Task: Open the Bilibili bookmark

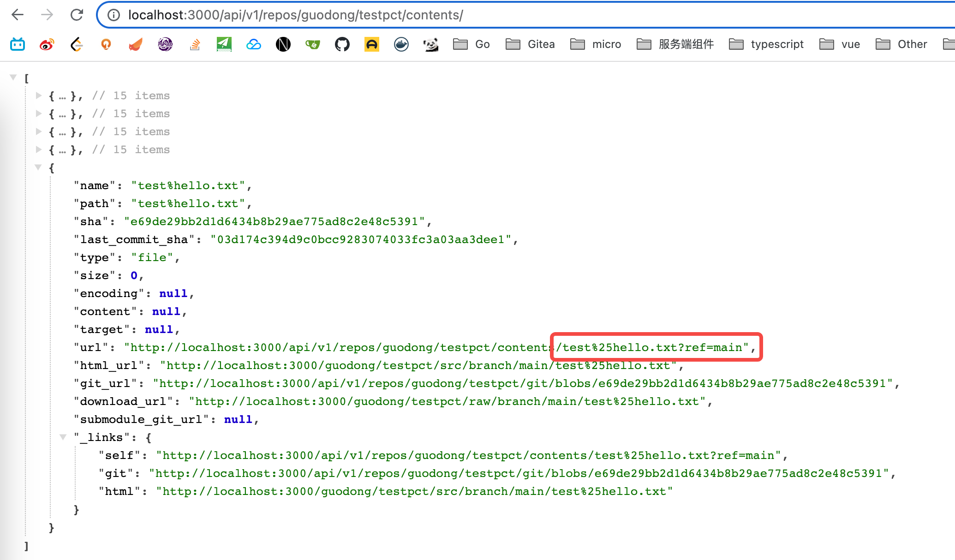Action: 18,44
